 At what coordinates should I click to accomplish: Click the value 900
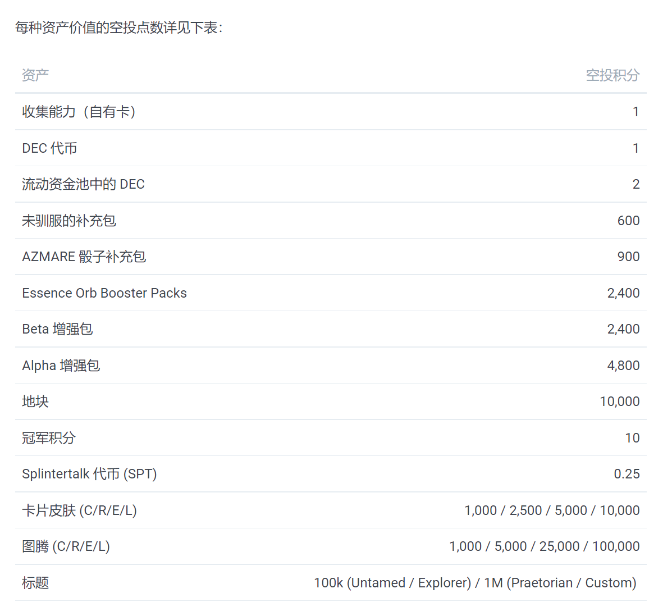click(628, 257)
